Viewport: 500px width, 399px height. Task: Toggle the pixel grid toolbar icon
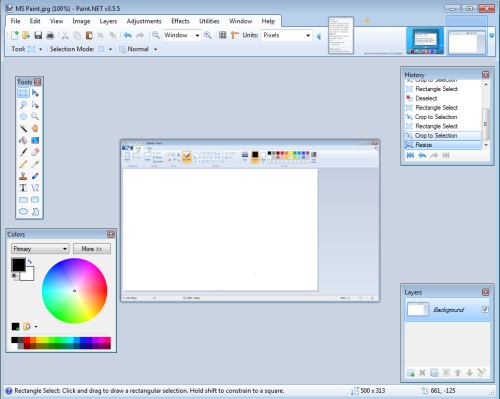coord(223,35)
